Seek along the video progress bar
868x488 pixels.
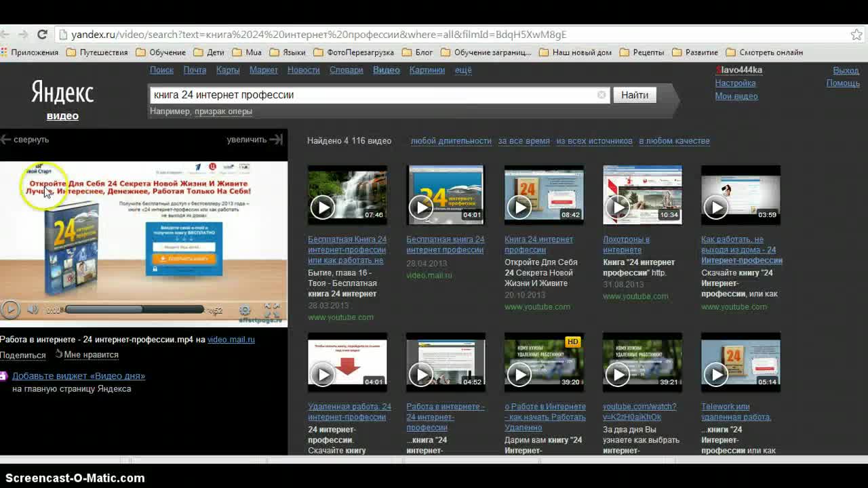(x=134, y=310)
